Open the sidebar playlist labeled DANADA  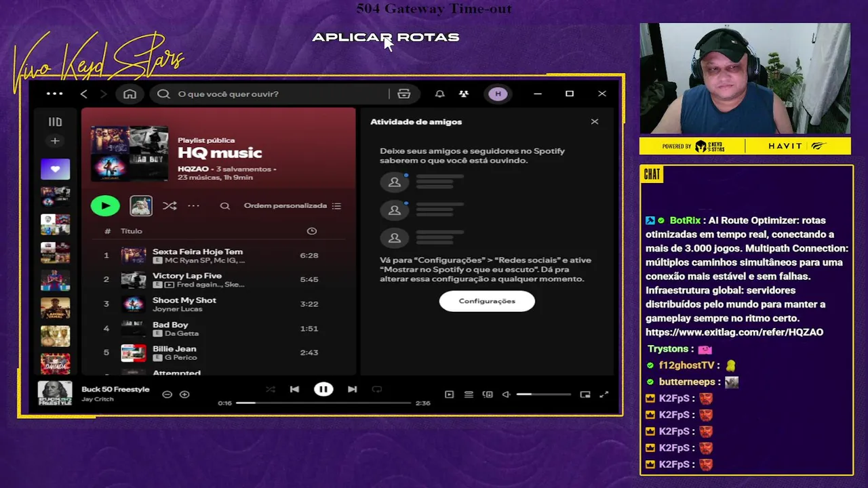coord(55,364)
